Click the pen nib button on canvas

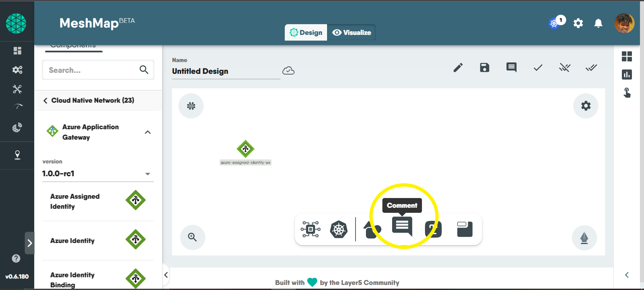584,238
